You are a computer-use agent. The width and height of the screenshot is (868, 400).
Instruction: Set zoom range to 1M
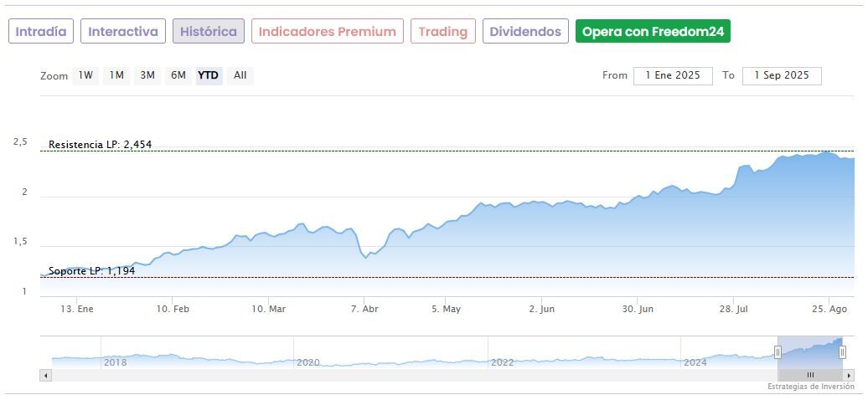(116, 75)
